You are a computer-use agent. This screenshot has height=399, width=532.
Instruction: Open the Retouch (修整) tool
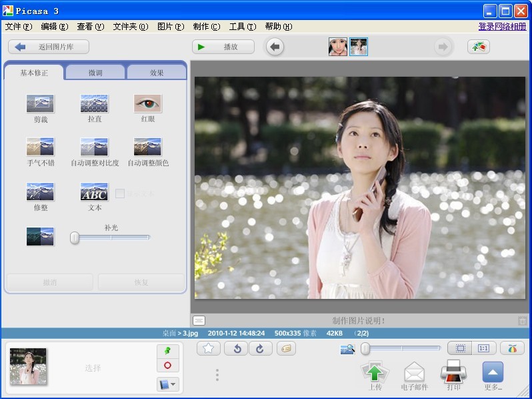point(40,192)
